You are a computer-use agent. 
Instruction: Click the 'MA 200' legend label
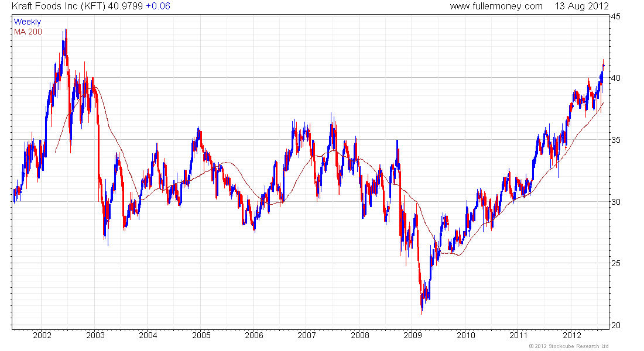click(28, 32)
